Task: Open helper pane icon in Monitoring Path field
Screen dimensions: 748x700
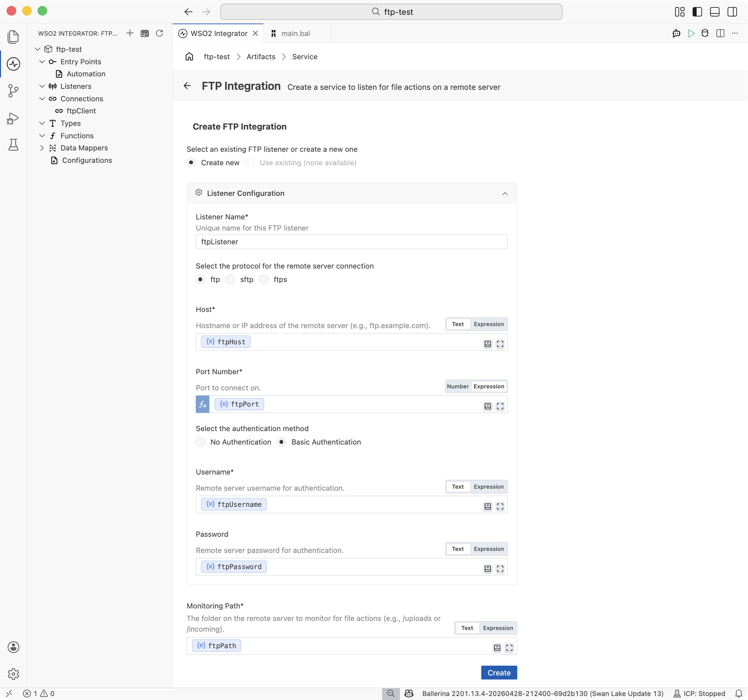Action: pyautogui.click(x=497, y=647)
